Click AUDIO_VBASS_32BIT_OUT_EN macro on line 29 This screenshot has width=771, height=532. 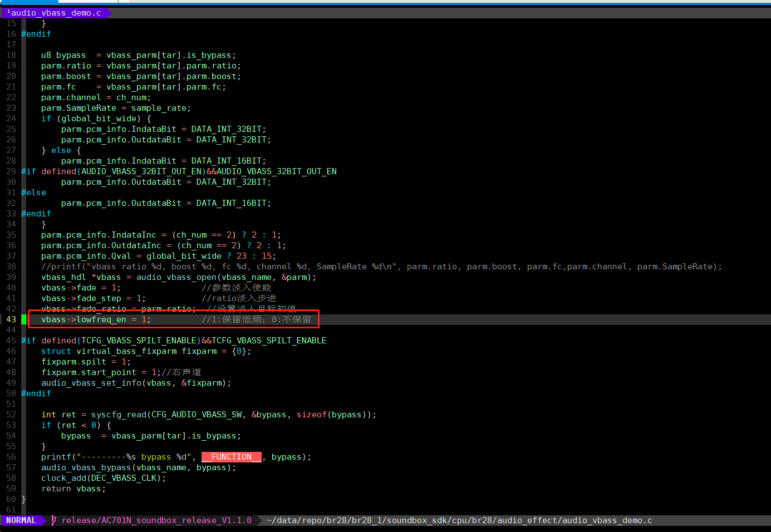pyautogui.click(x=141, y=171)
